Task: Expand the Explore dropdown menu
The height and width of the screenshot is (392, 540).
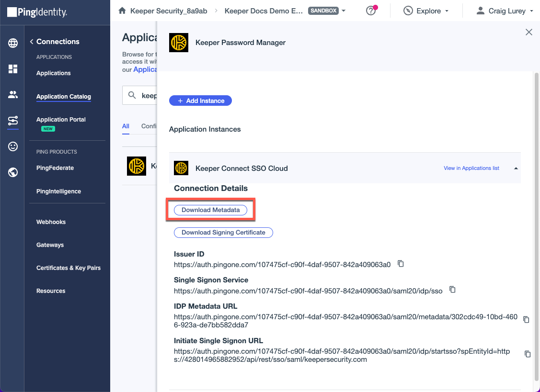Action: point(447,11)
